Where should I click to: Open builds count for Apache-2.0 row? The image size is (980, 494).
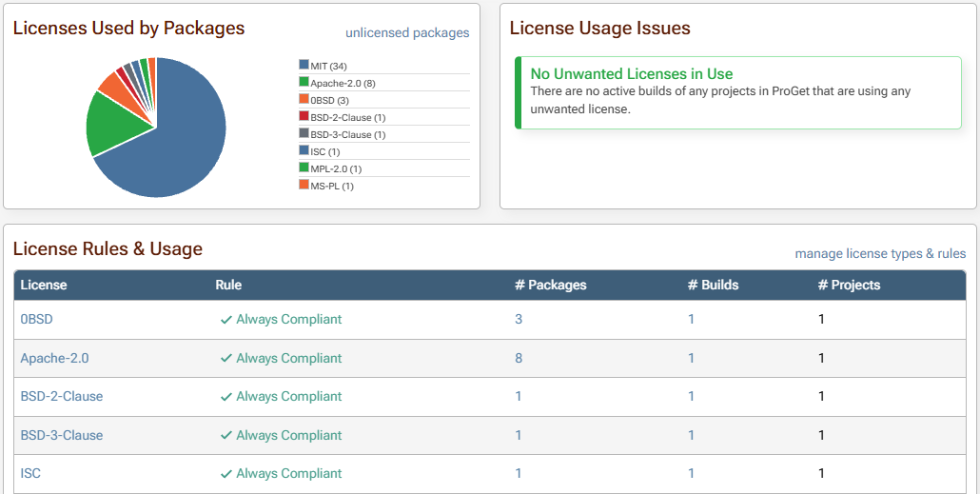pyautogui.click(x=692, y=358)
